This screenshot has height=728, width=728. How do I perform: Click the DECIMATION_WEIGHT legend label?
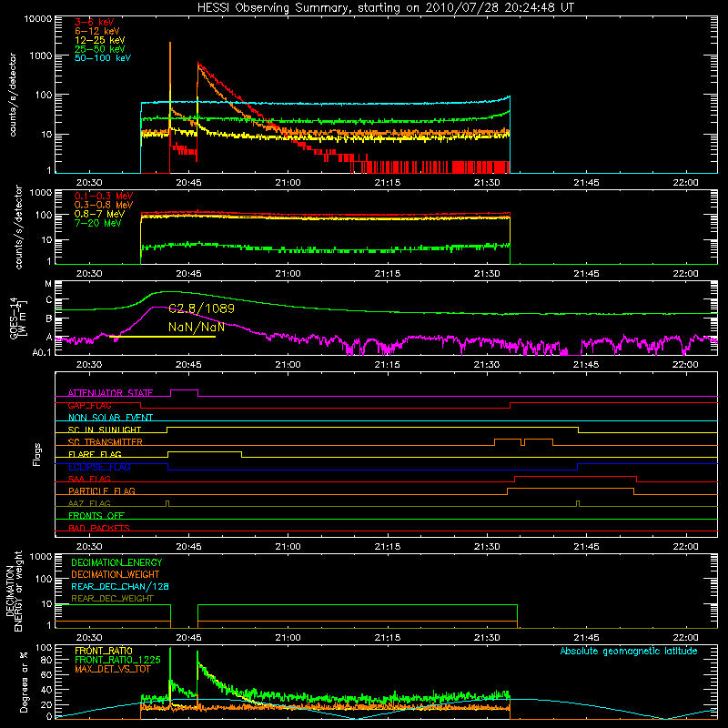(x=116, y=574)
